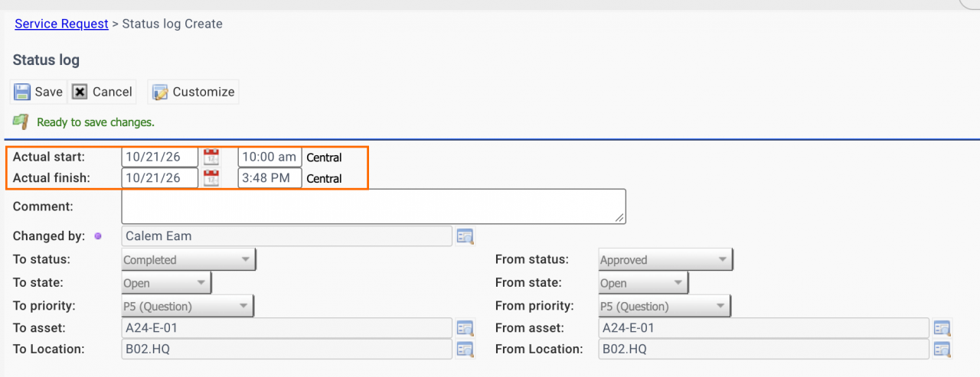Image resolution: width=980 pixels, height=377 pixels.
Task: Click the 'To asset:' label
Action: [39, 328]
